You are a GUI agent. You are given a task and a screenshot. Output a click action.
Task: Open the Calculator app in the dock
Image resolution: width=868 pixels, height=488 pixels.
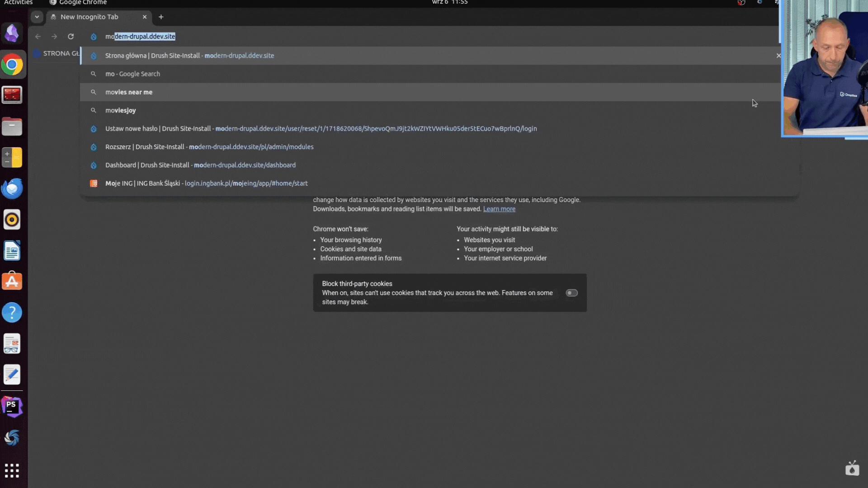click(x=12, y=157)
